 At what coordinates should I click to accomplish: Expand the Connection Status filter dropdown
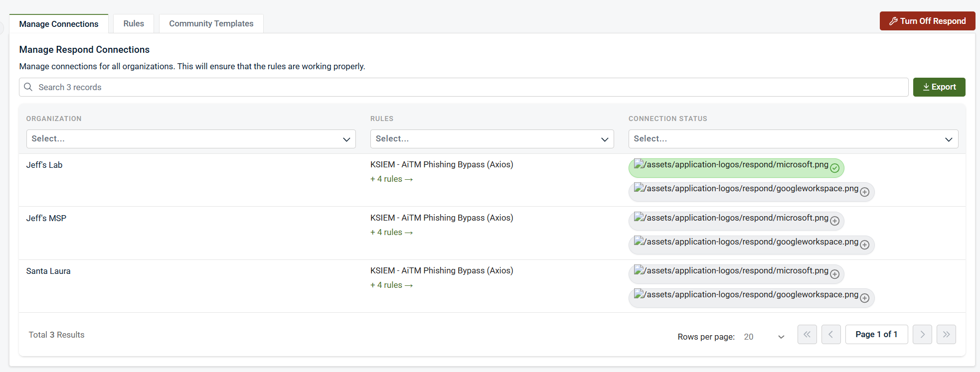tap(793, 139)
